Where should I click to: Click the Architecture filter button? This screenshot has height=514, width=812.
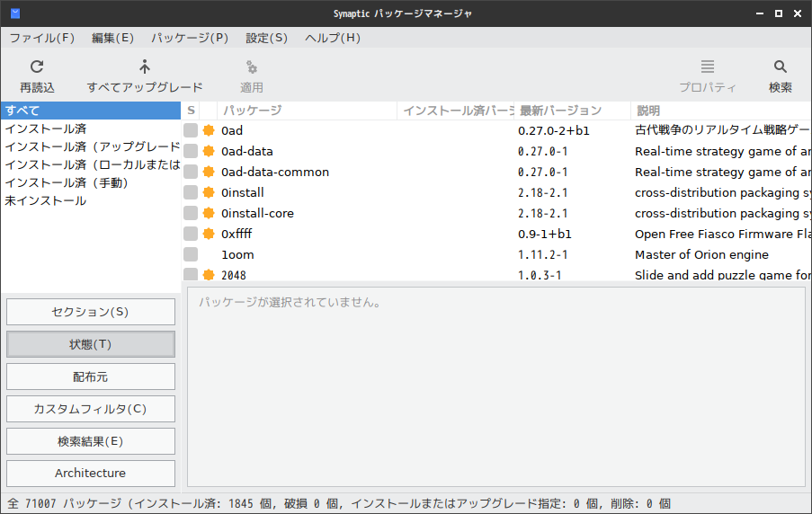pos(91,473)
